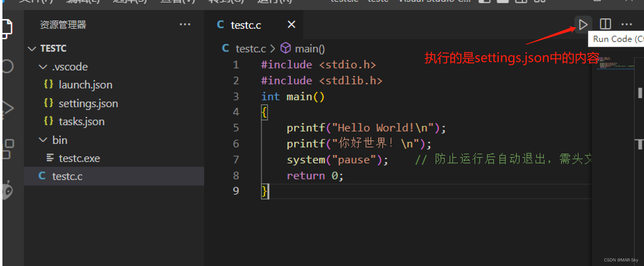Screen dimensions: 644x266
Task: Close the testc.c editor tab
Action: pos(291,24)
